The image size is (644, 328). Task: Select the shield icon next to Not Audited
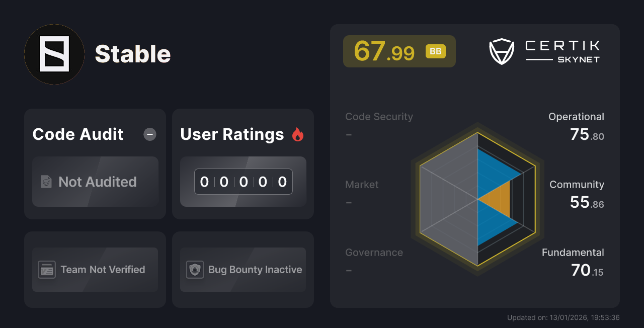[x=46, y=182]
